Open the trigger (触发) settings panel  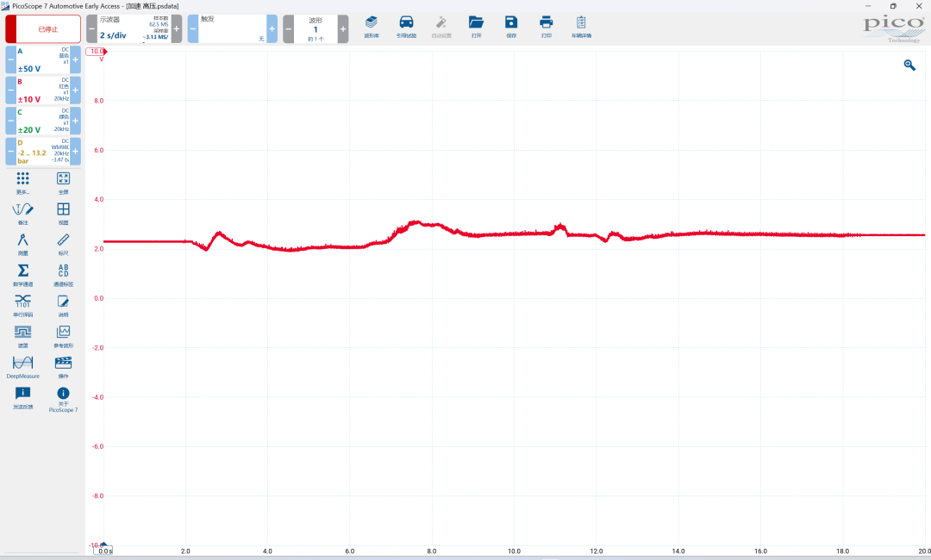[232, 29]
